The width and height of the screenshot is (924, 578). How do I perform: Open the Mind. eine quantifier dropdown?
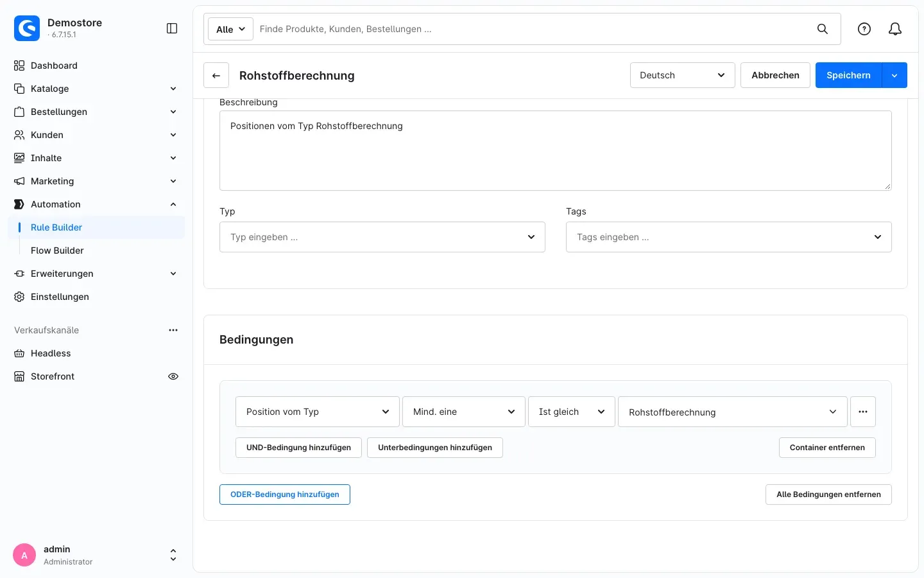coord(464,412)
